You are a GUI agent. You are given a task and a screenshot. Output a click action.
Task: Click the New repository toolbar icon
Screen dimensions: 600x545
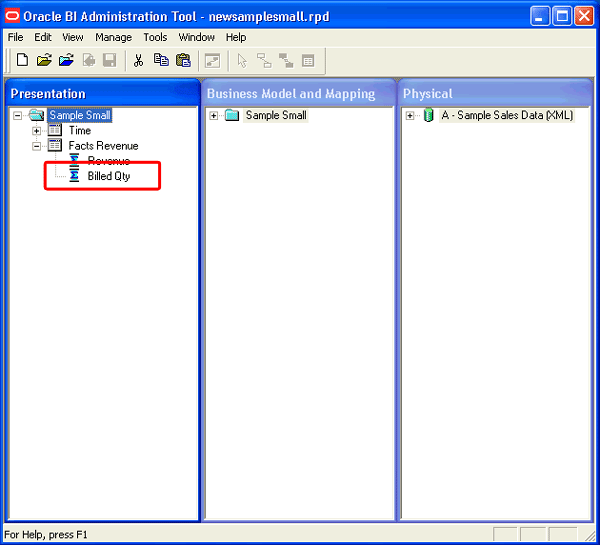click(22, 60)
